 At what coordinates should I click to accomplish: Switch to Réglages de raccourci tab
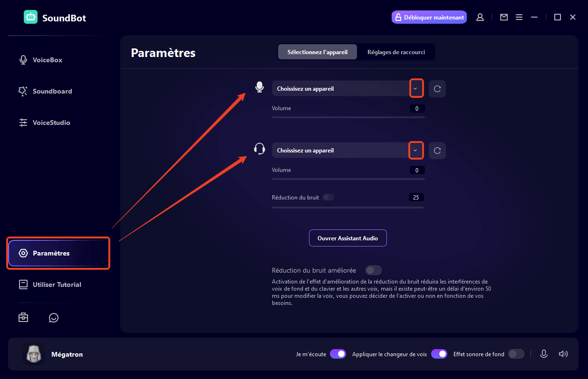point(397,52)
